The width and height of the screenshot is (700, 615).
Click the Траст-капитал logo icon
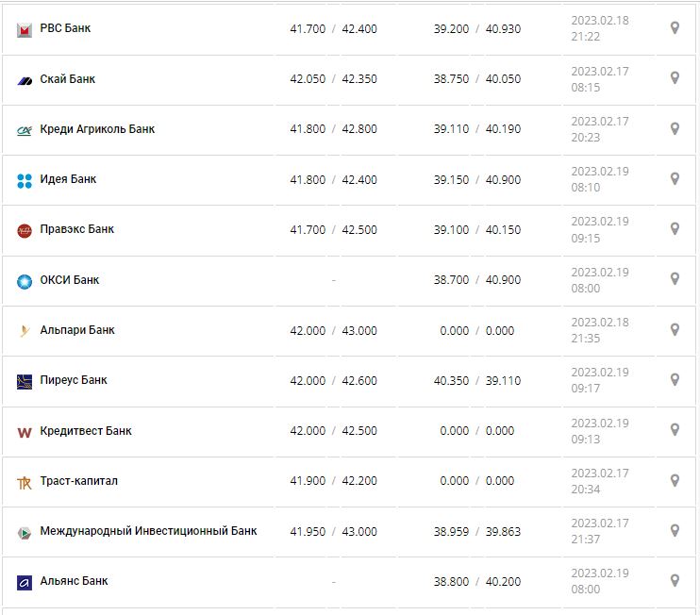pos(25,482)
